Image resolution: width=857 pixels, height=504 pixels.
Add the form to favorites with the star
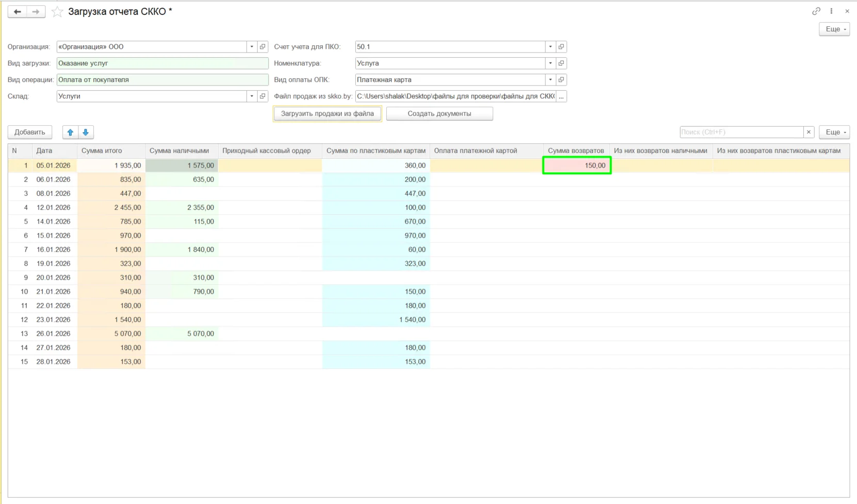[57, 11]
